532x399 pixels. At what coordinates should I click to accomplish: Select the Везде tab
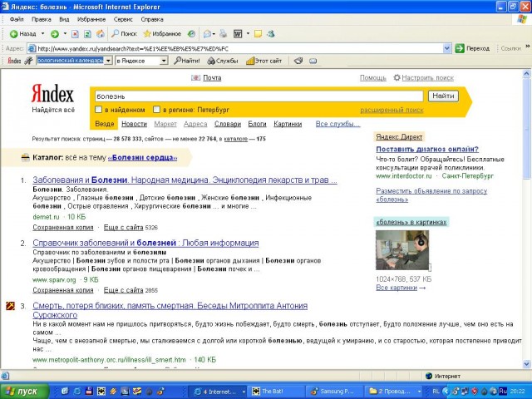[x=105, y=124]
